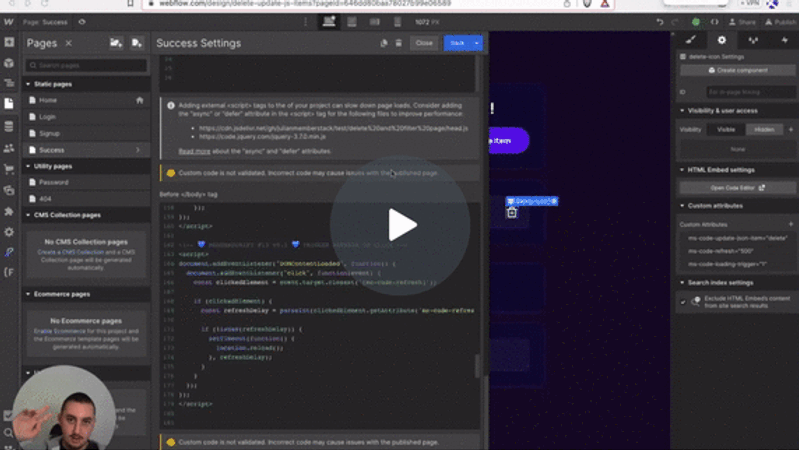Image resolution: width=799 pixels, height=450 pixels.
Task: Focus the Search pages field
Action: pyautogui.click(x=87, y=65)
